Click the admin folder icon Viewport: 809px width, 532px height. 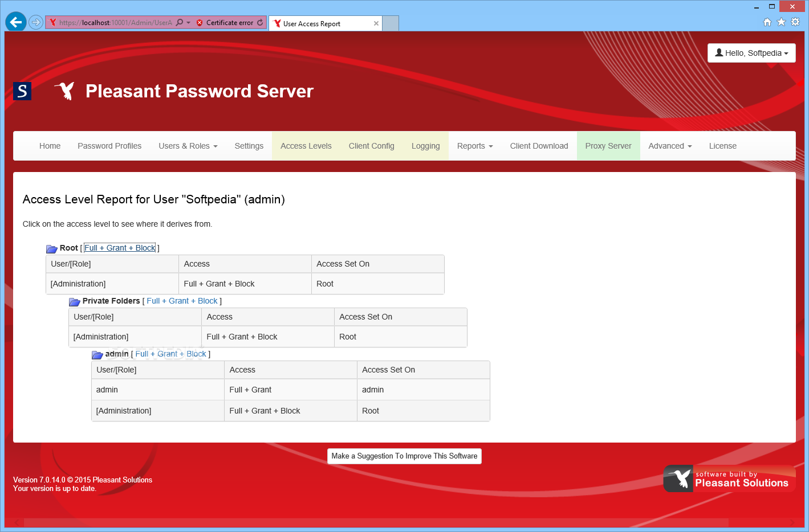(97, 354)
